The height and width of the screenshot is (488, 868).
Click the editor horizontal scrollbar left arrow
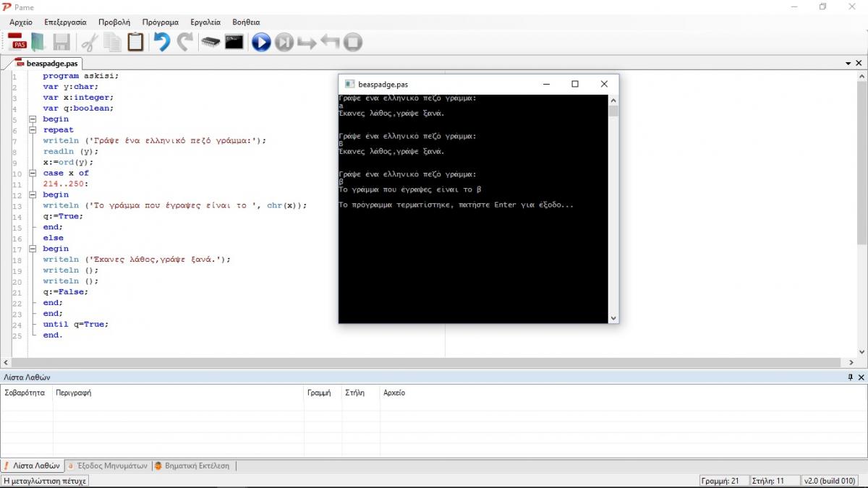[x=6, y=362]
